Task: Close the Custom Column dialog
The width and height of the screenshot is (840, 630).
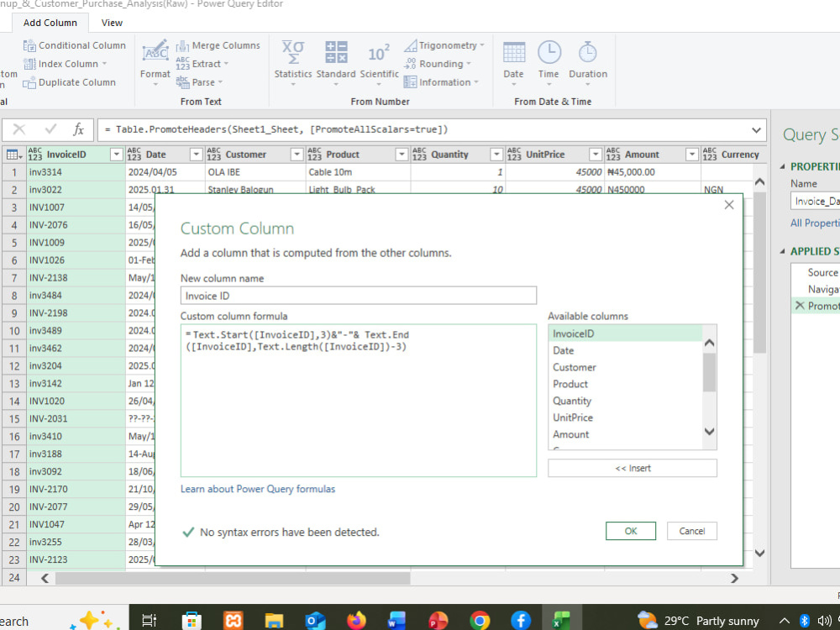Action: coord(728,205)
